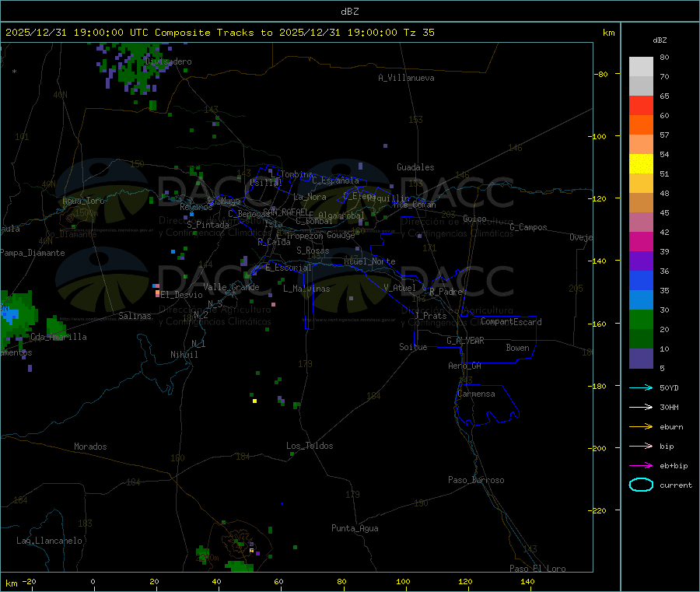Screen dimensions: 700x592
Task: Click the Salinas label
Action: 135,316
